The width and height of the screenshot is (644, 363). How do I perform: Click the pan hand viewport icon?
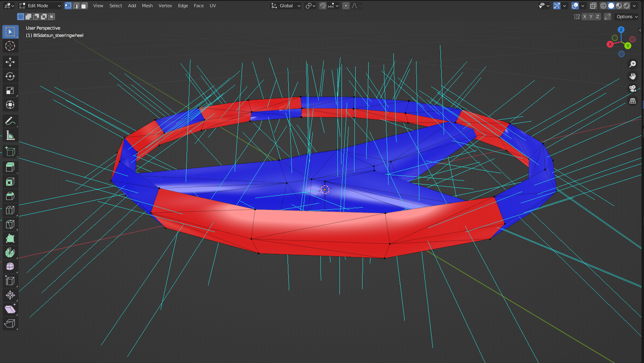tap(633, 76)
